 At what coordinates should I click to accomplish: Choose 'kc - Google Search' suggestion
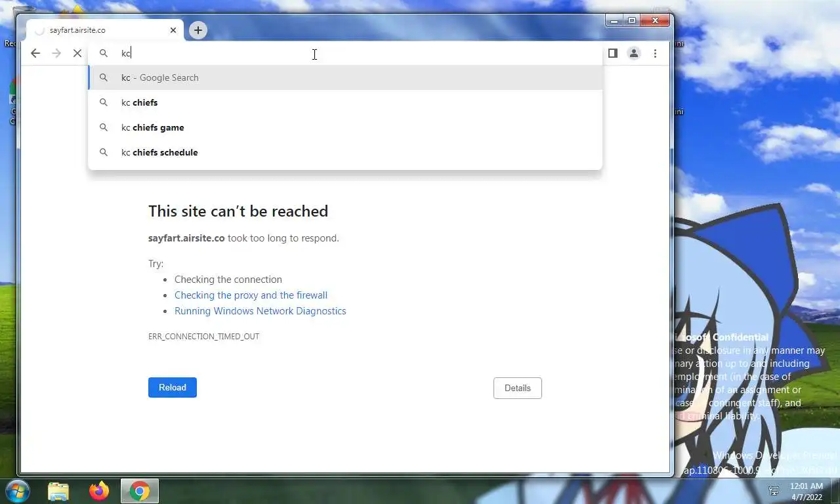[x=345, y=77]
